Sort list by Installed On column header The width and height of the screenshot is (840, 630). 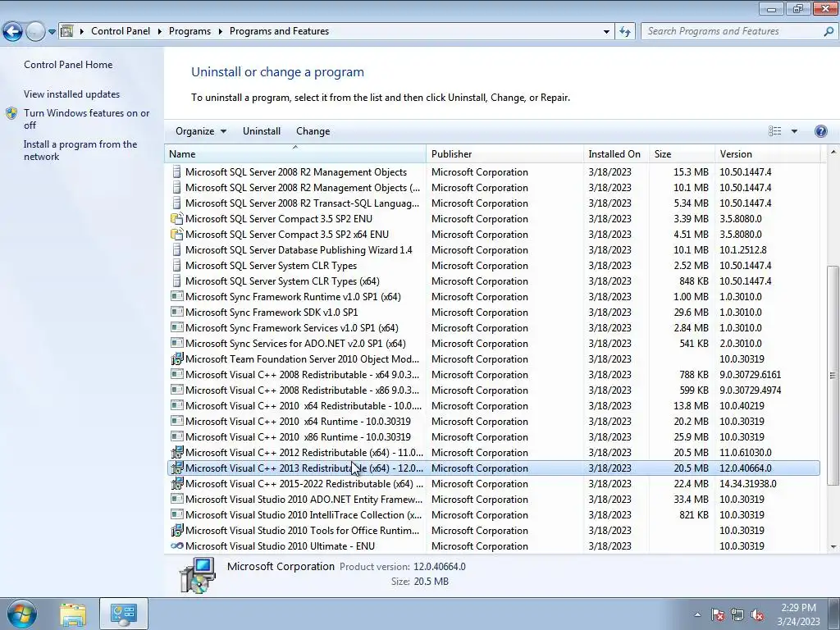click(617, 154)
